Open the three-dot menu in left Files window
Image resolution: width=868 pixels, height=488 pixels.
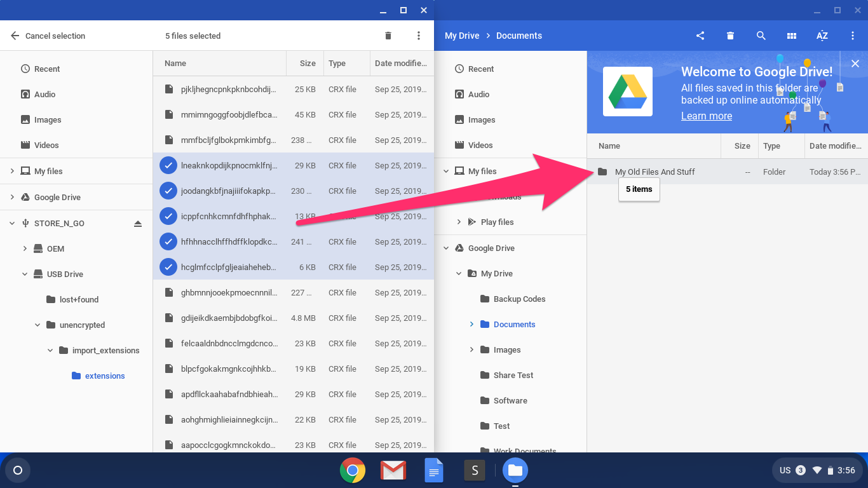point(419,36)
